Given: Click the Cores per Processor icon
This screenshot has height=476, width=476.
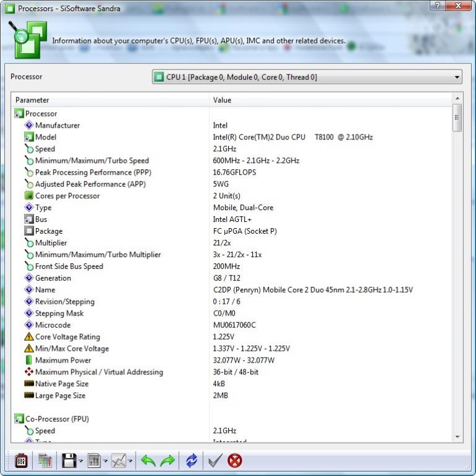Looking at the screenshot, I should pos(29,196).
